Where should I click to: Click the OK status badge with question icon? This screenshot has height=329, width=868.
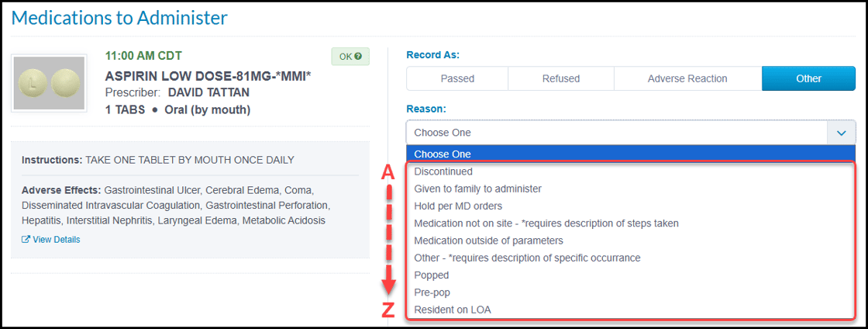(x=350, y=57)
